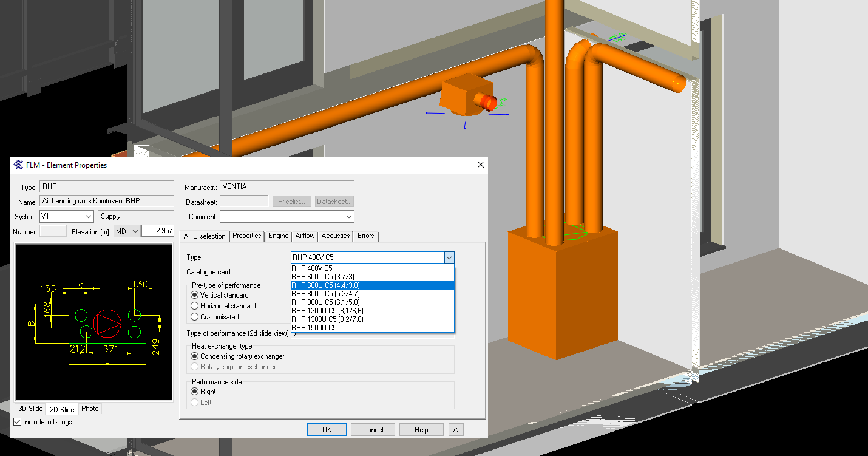Image resolution: width=868 pixels, height=456 pixels.
Task: Open the System V1 dropdown
Action: click(x=88, y=216)
